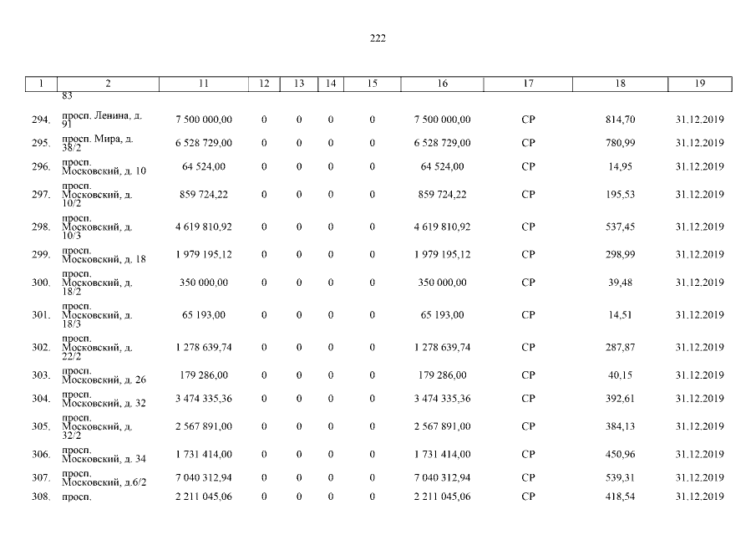Click value 814,70 in column 18
This screenshot has height=535, width=756.
[620, 120]
